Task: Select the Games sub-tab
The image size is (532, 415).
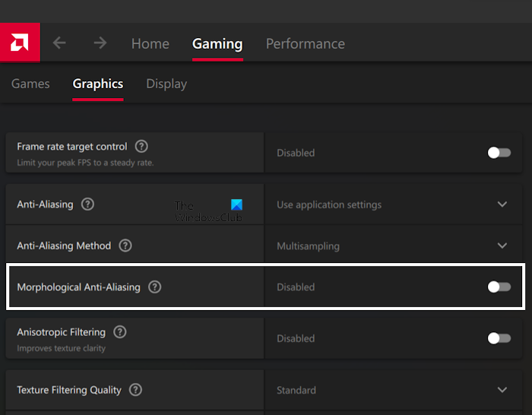Action: click(30, 84)
